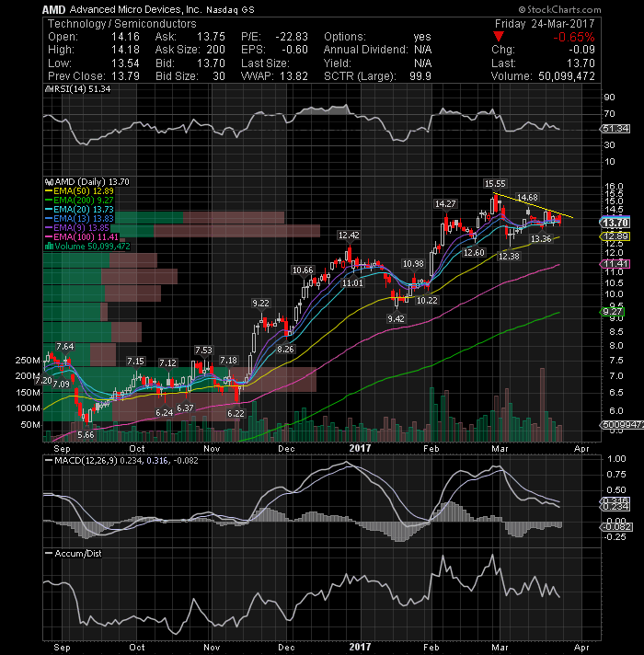Click the 15.55 peak price annotation
Viewport: 644px width, 655px height.
point(495,183)
